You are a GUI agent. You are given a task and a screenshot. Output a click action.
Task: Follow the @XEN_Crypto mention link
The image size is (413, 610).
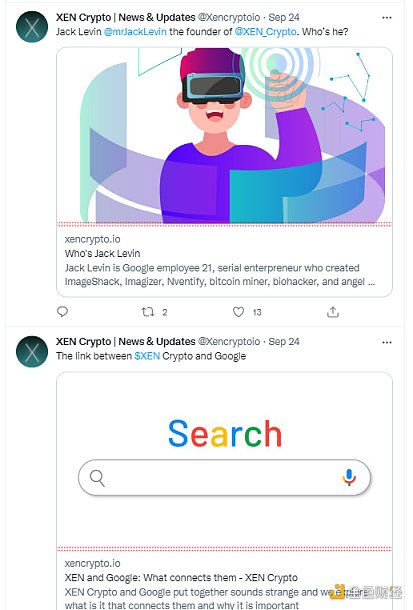coord(265,32)
